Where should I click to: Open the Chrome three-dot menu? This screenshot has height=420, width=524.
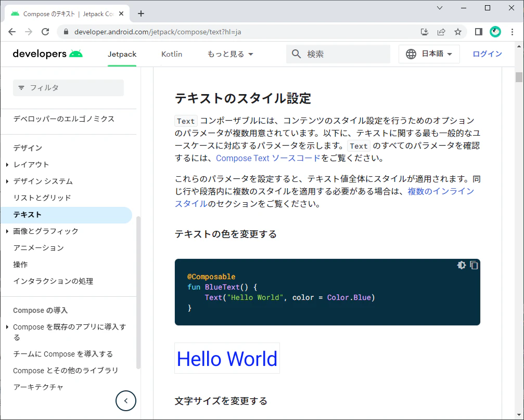click(x=513, y=32)
